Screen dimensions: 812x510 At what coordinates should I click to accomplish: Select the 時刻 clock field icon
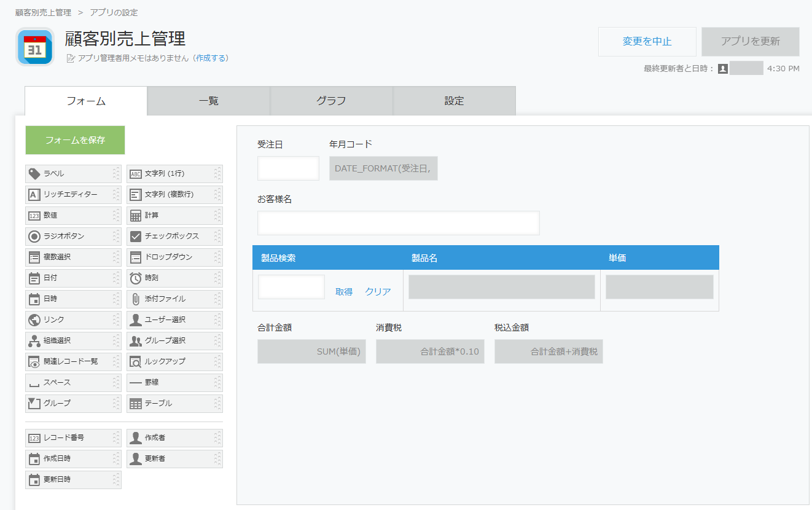point(136,278)
